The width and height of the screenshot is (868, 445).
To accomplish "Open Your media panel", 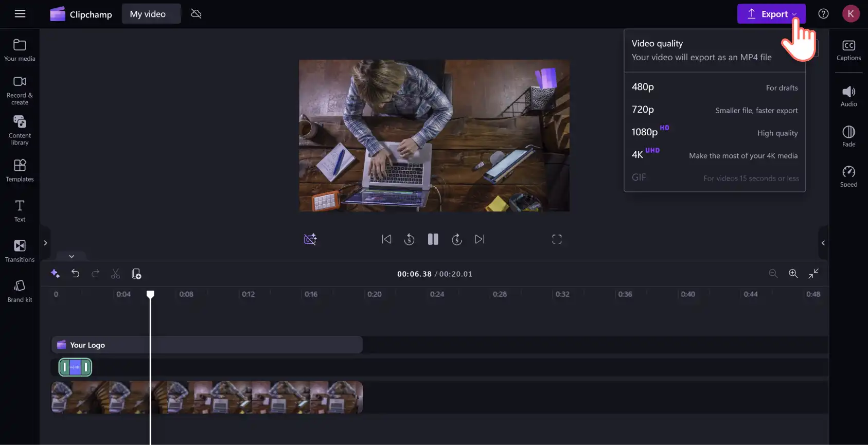I will (20, 50).
